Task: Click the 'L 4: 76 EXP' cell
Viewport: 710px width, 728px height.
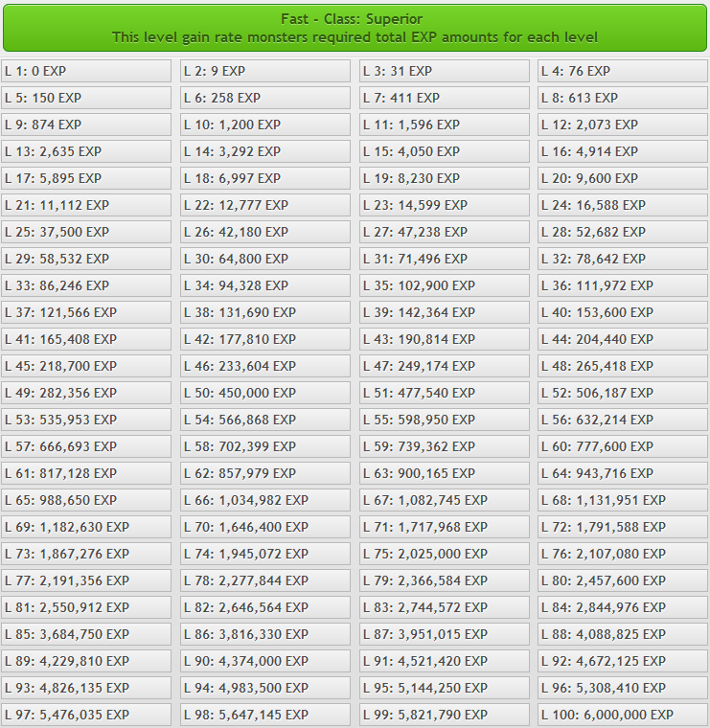Action: [623, 71]
